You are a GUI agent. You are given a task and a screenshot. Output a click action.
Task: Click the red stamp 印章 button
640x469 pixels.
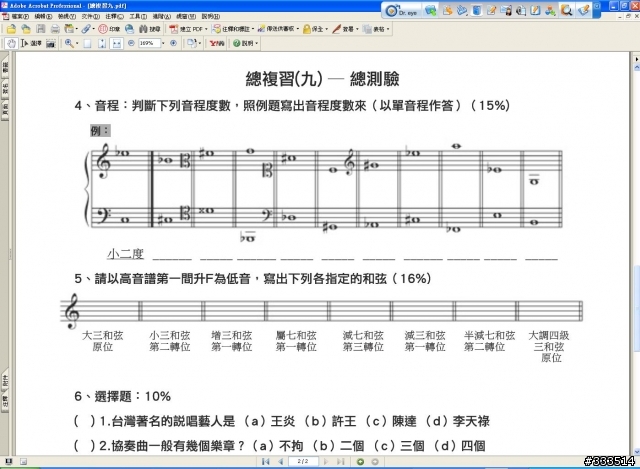[x=109, y=29]
